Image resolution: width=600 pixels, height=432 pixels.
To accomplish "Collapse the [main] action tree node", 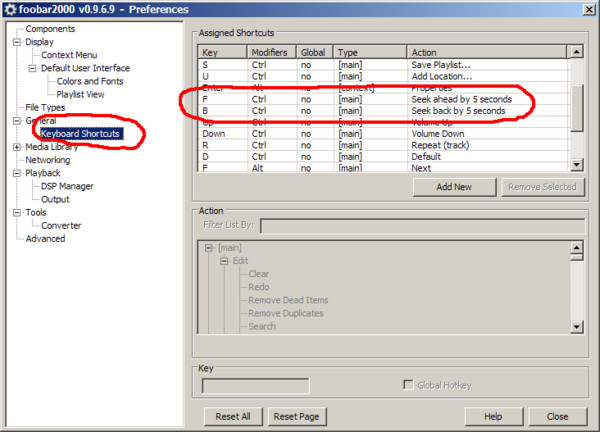I will [x=209, y=248].
